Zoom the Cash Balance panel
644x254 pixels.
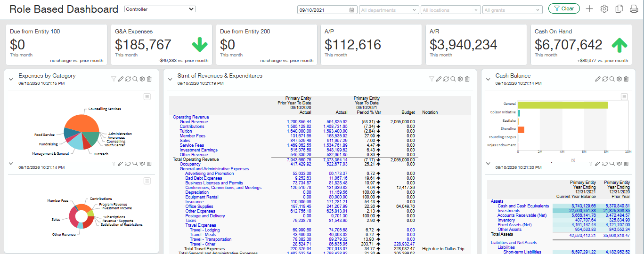612,79
